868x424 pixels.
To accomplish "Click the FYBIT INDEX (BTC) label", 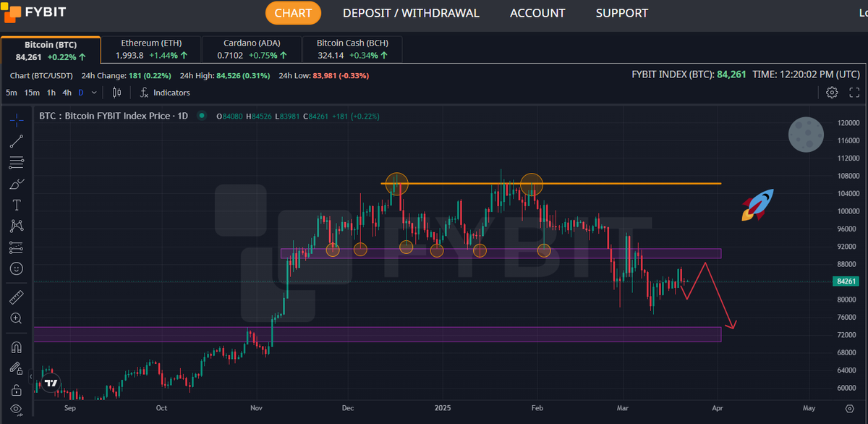I will (673, 75).
